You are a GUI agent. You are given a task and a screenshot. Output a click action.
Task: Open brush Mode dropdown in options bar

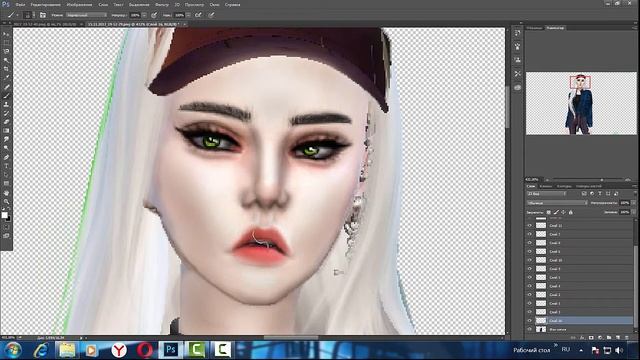tap(86, 15)
